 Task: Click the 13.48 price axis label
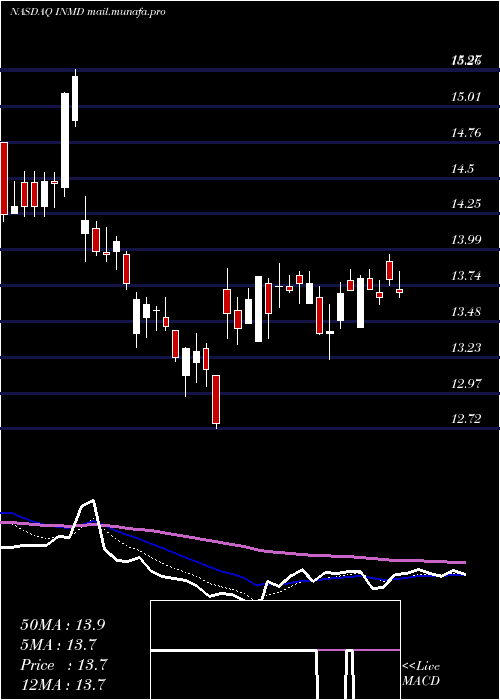pyautogui.click(x=466, y=312)
